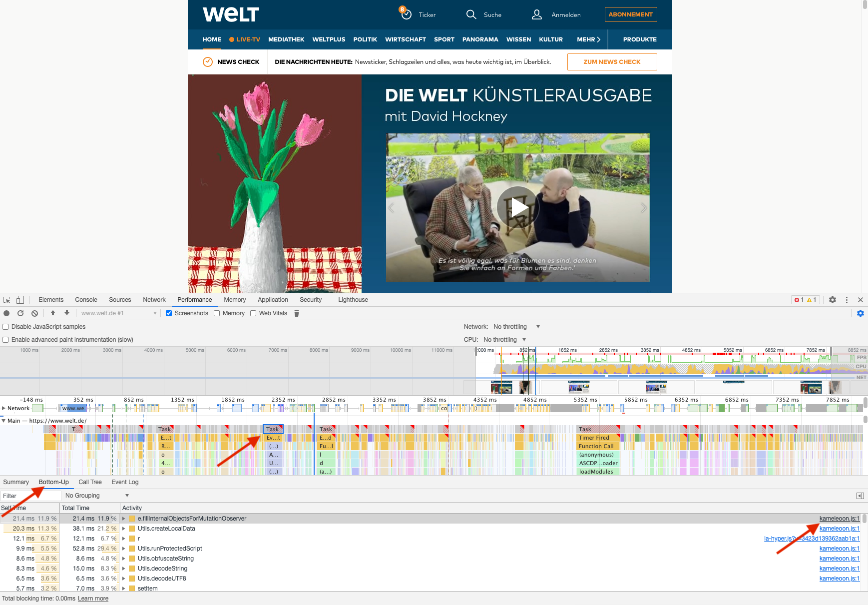Screen dimensions: 868x605
Task: Switch to the Sources tab
Action: (x=120, y=300)
